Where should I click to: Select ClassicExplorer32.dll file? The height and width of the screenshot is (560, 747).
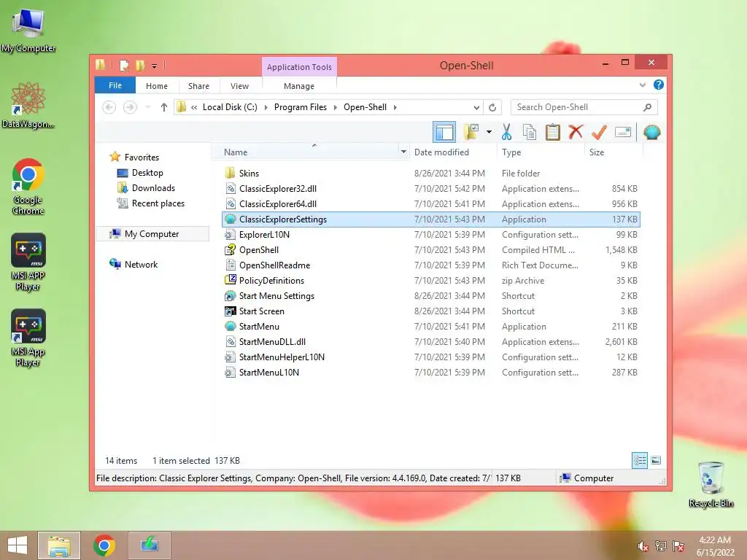point(430,189)
